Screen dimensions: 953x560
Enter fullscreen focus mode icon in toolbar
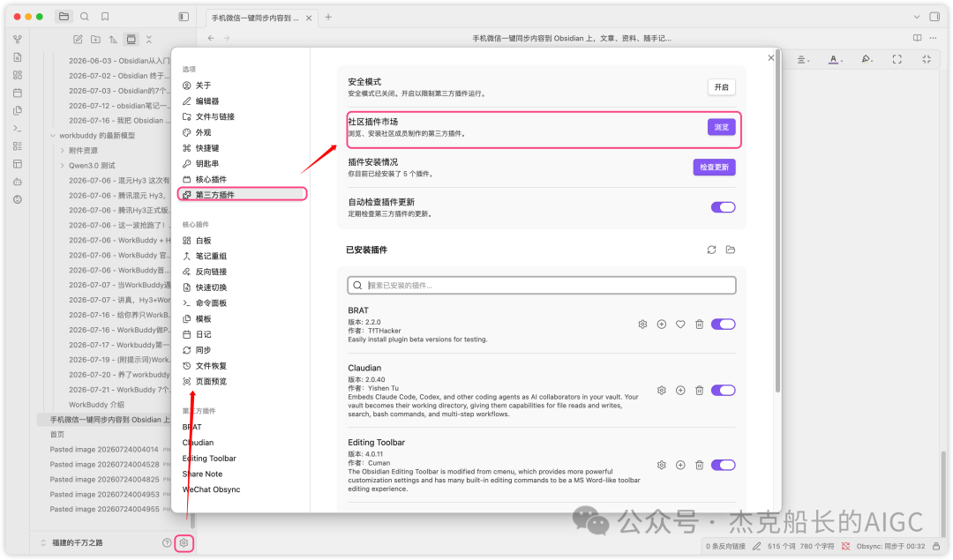point(897,59)
